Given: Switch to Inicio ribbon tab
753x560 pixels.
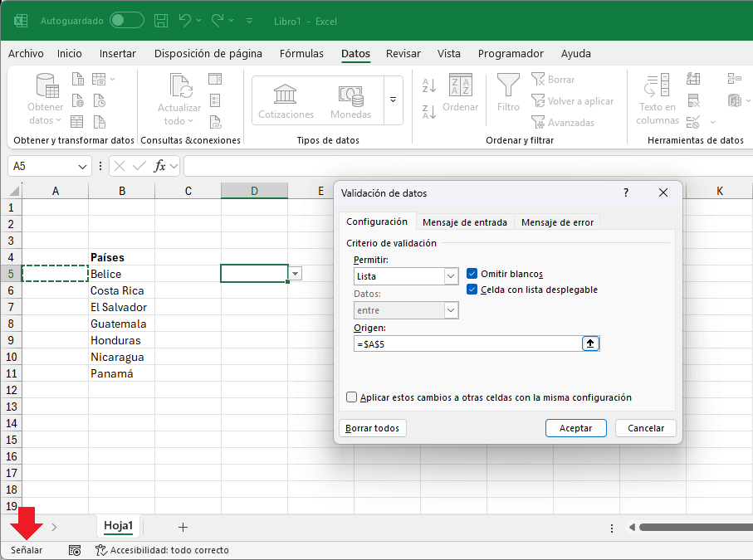Looking at the screenshot, I should coord(70,53).
